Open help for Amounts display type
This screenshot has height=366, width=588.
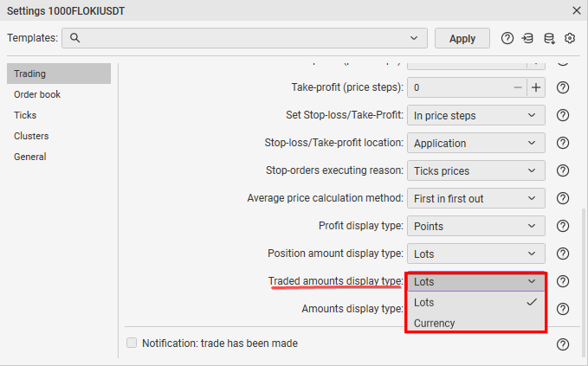(563, 309)
